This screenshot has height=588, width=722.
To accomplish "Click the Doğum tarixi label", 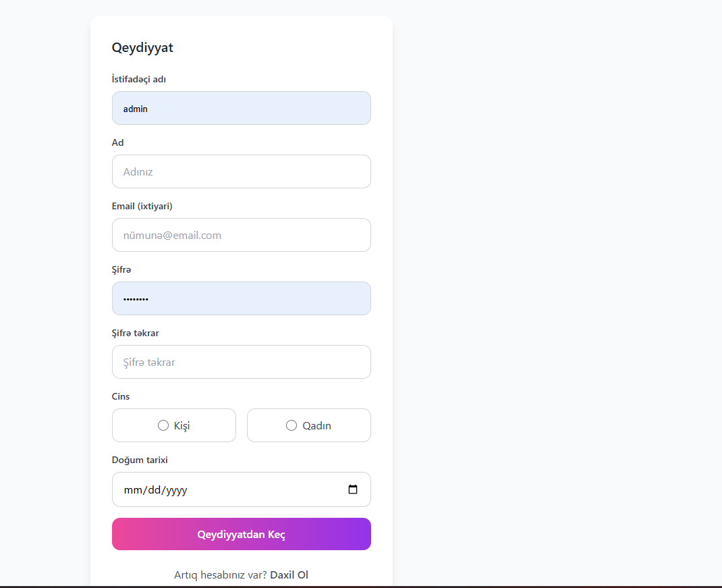I will (140, 460).
